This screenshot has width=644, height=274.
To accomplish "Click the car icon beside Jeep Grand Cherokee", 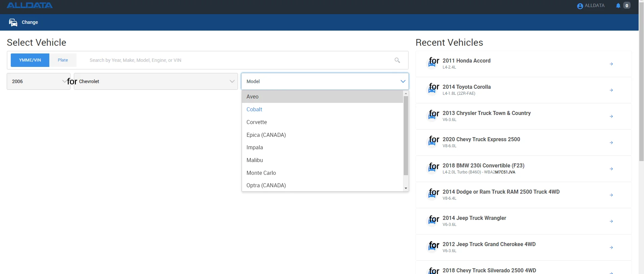I will (432, 247).
